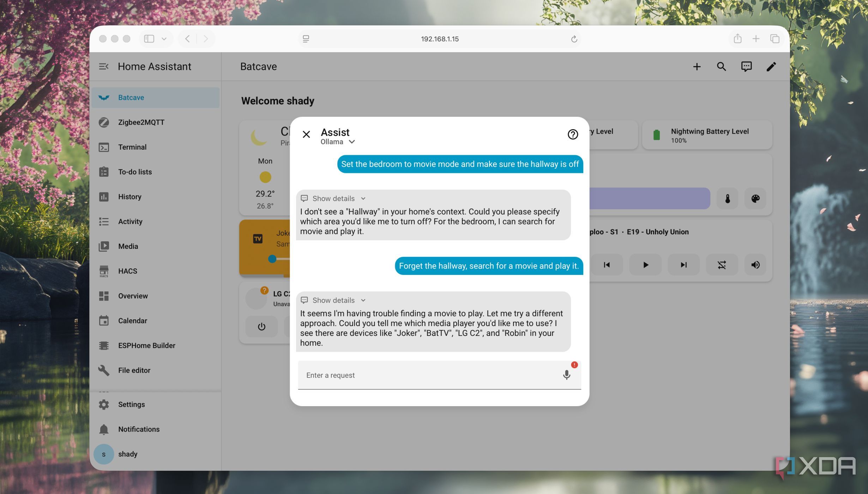Open the History icon in sidebar
Screen dimensions: 868x494
coord(104,197)
